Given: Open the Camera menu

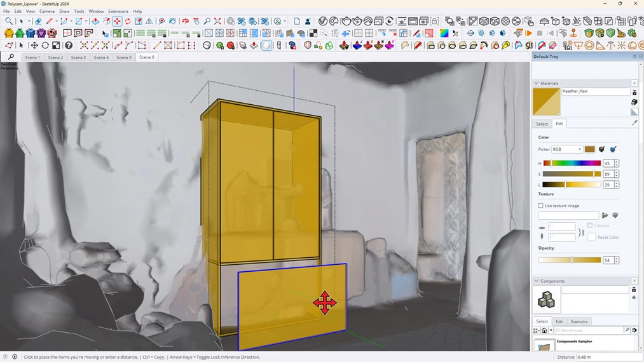Looking at the screenshot, I should pos(47,11).
